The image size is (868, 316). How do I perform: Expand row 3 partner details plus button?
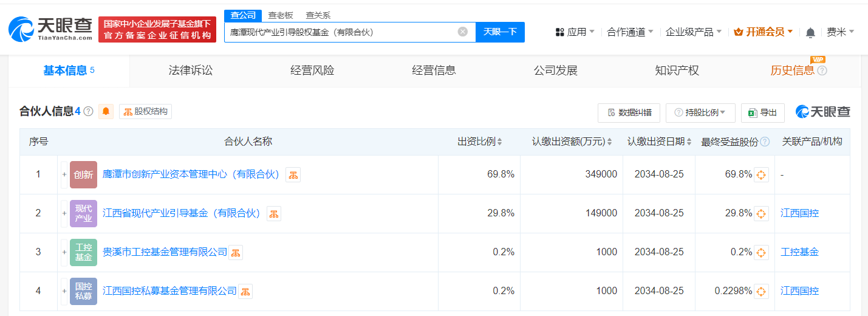click(64, 252)
